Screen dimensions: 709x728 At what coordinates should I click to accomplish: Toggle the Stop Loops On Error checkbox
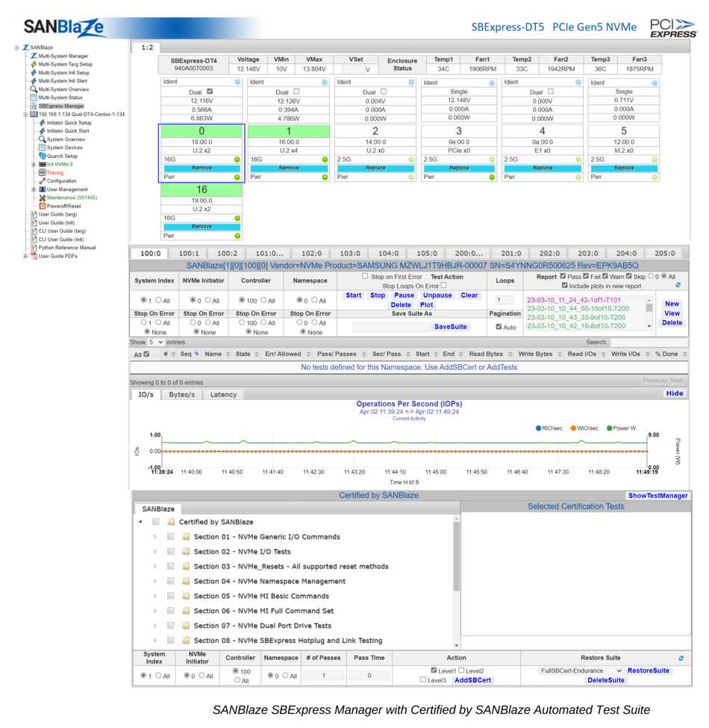click(x=443, y=286)
